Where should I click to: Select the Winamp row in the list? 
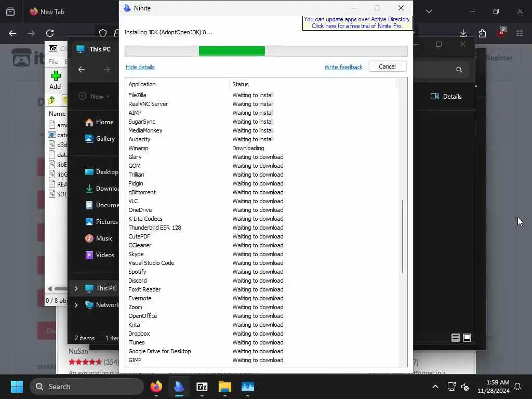point(261,148)
